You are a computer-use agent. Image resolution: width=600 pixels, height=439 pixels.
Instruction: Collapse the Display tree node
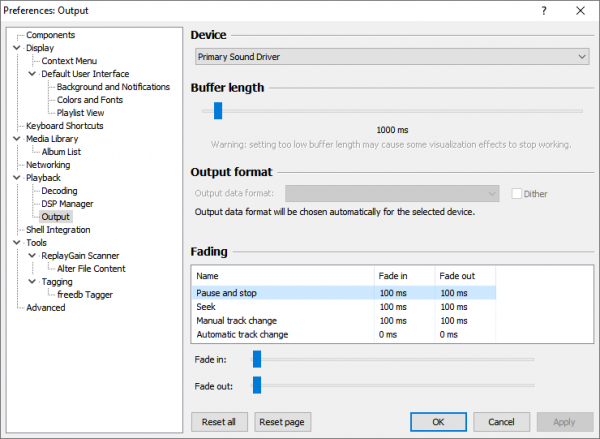click(16, 48)
